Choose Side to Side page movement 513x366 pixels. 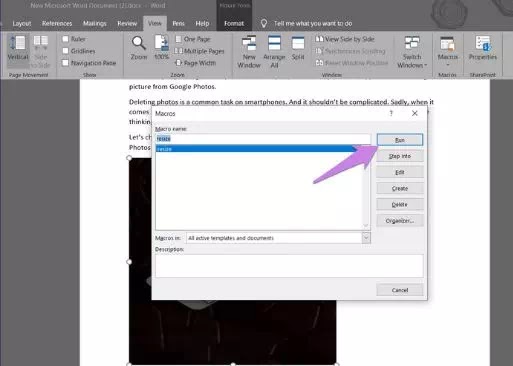tap(41, 51)
